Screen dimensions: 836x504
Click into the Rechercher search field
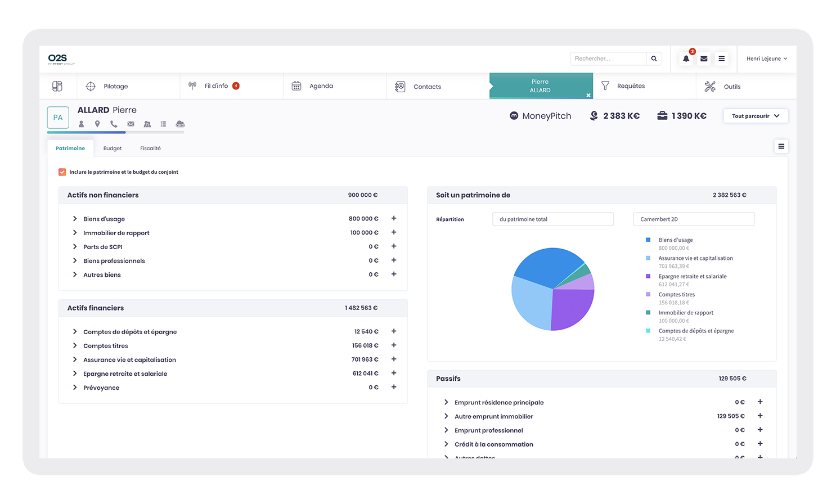pos(608,58)
